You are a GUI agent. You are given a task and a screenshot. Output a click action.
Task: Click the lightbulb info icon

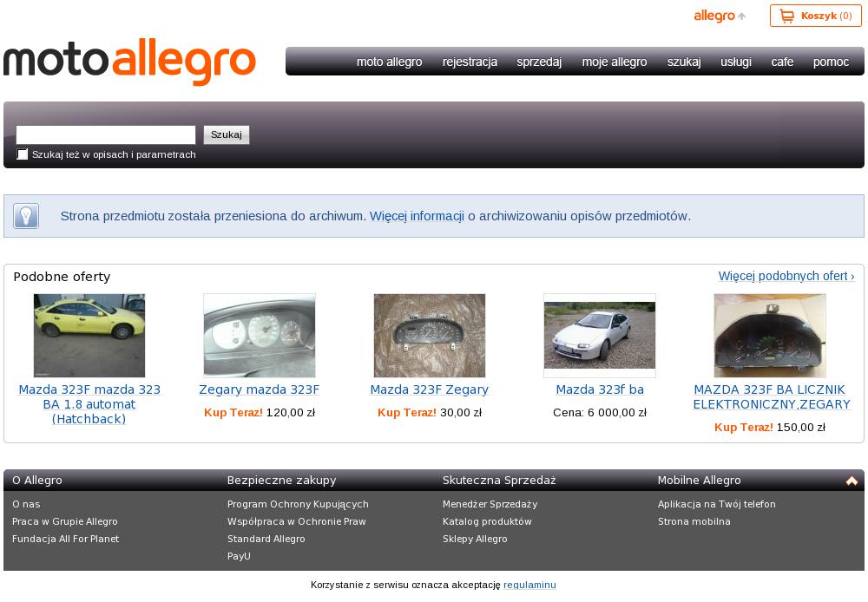point(26,216)
